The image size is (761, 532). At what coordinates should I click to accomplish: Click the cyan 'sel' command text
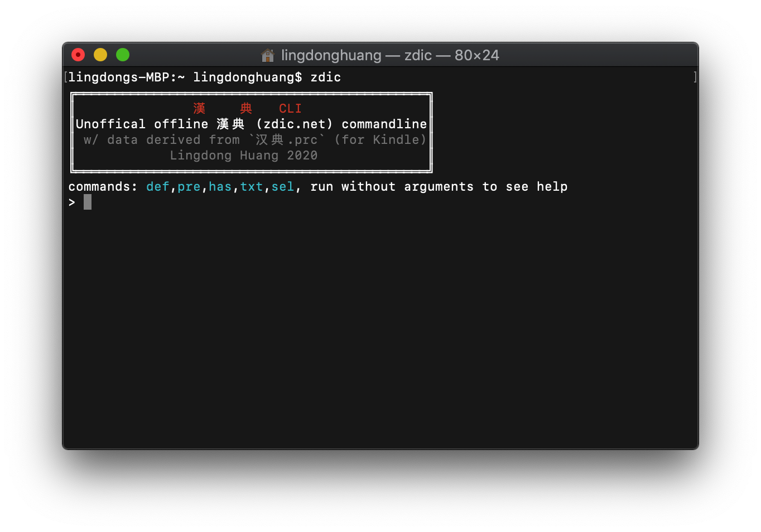coord(283,187)
